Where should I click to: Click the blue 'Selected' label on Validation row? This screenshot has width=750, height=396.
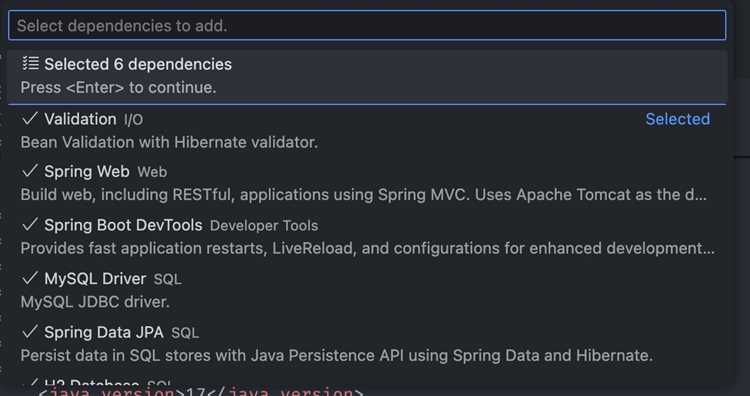[x=677, y=119]
